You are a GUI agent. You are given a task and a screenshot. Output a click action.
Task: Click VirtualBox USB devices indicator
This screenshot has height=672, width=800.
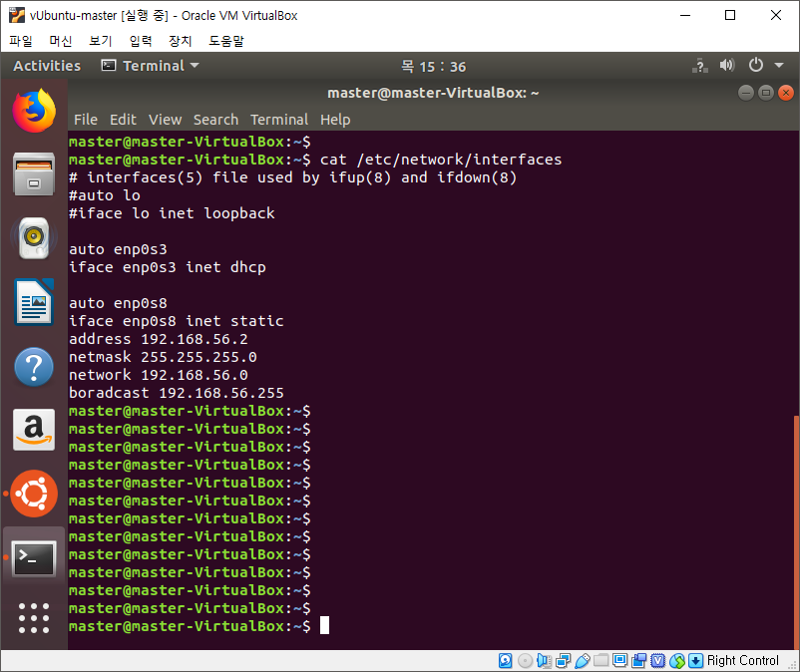pyautogui.click(x=582, y=661)
